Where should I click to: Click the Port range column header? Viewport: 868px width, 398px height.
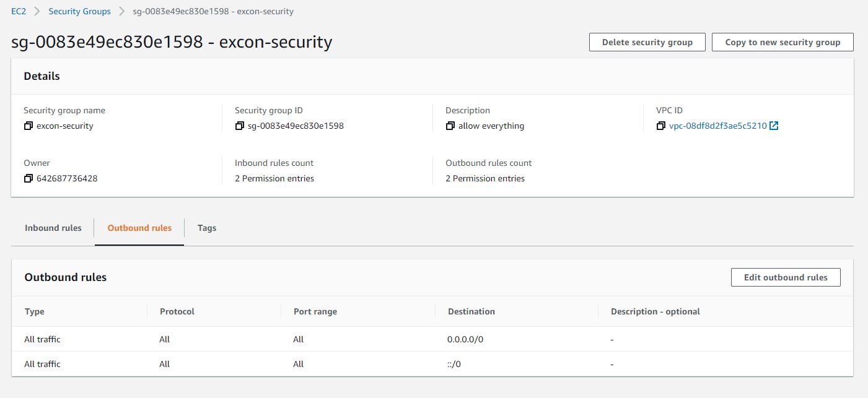pos(315,311)
